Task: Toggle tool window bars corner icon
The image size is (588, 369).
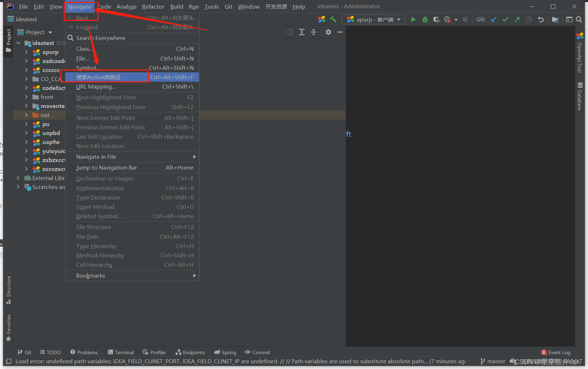Action: [9, 361]
